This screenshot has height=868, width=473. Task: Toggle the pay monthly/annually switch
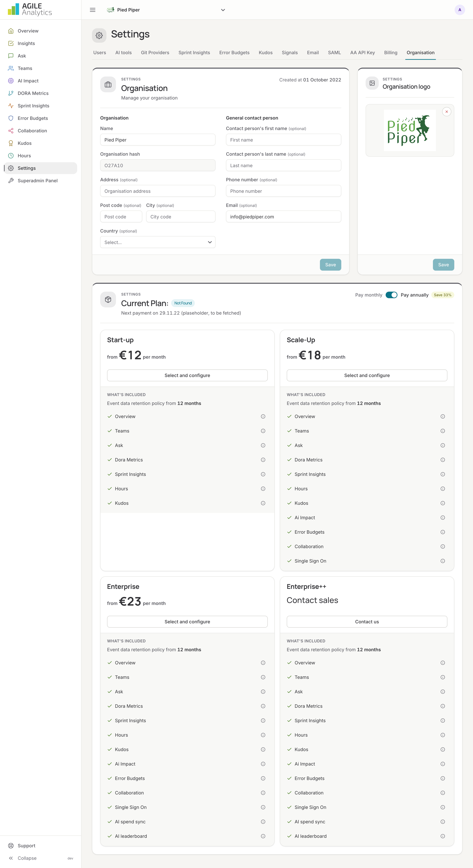[391, 295]
